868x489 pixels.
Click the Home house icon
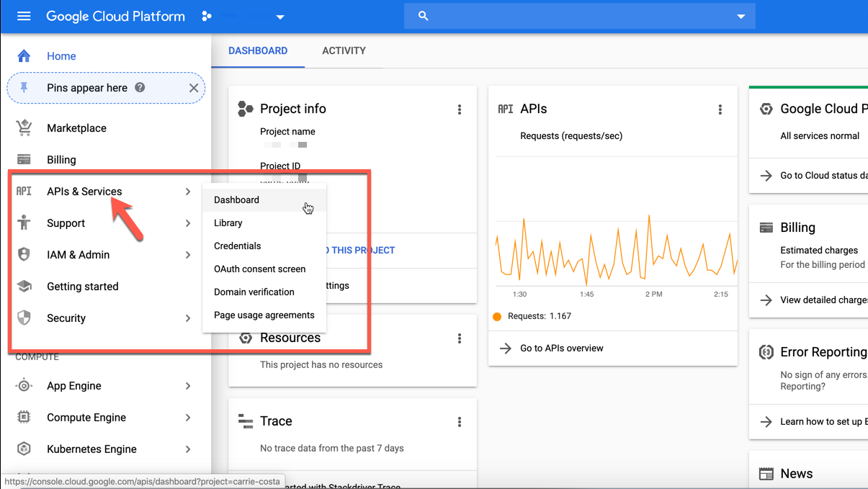coord(24,56)
